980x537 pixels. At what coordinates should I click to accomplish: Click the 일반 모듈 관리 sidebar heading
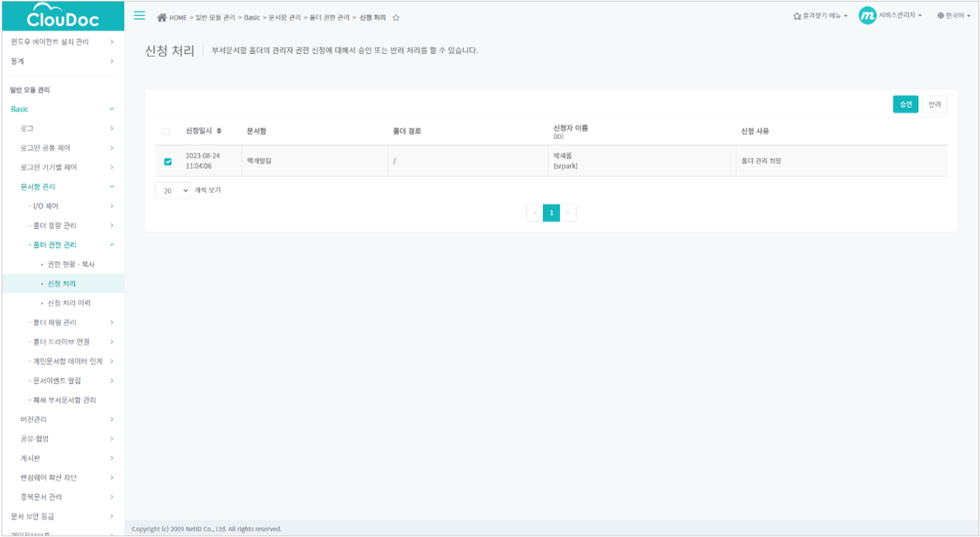click(30, 90)
